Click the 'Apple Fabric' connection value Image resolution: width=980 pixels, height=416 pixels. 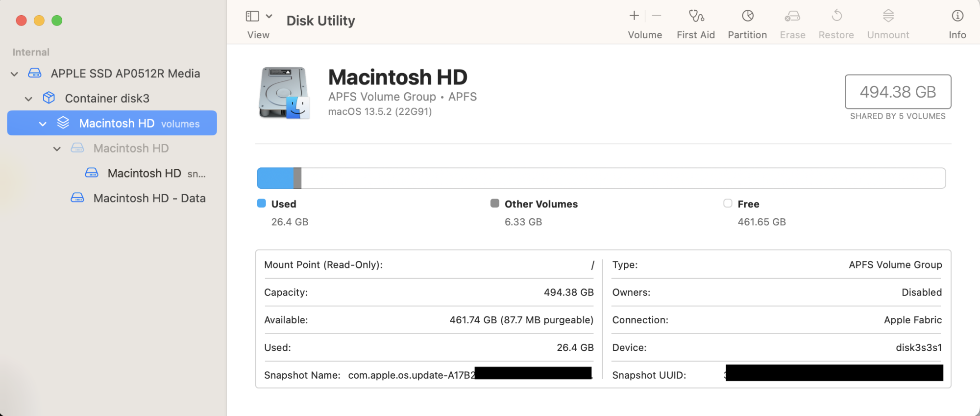pyautogui.click(x=913, y=320)
